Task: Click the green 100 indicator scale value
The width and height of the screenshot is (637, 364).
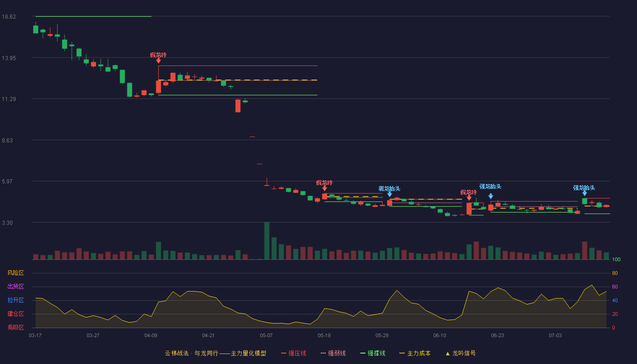Action: pyautogui.click(x=616, y=260)
